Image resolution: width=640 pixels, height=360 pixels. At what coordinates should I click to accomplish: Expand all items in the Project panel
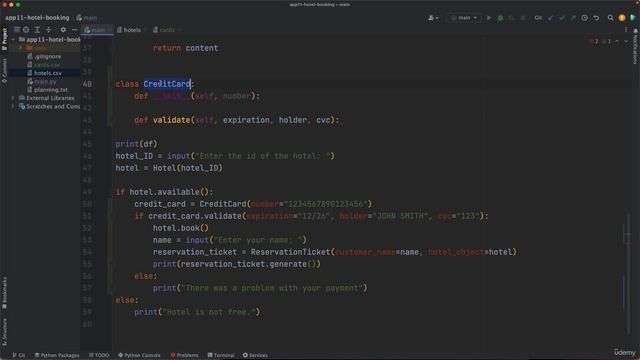click(x=37, y=30)
